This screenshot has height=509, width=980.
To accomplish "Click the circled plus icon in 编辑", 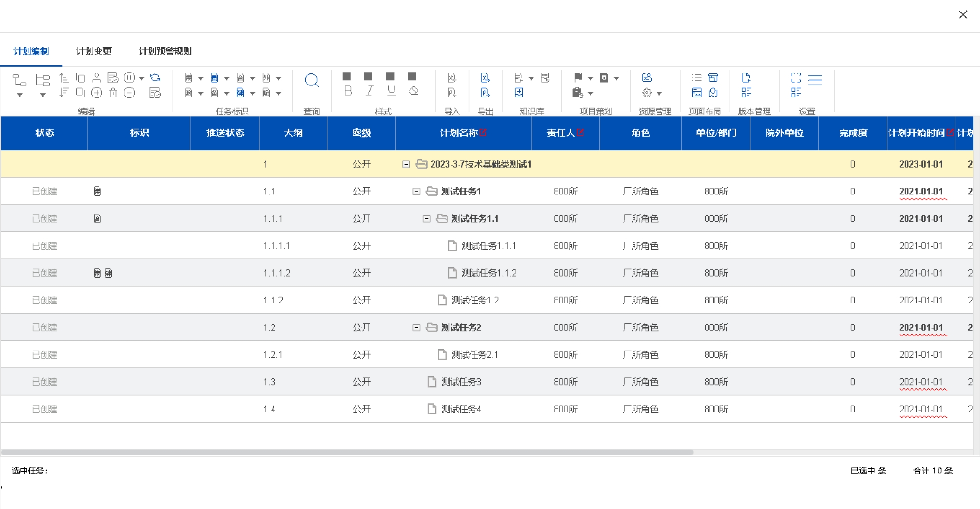I will coord(97,93).
